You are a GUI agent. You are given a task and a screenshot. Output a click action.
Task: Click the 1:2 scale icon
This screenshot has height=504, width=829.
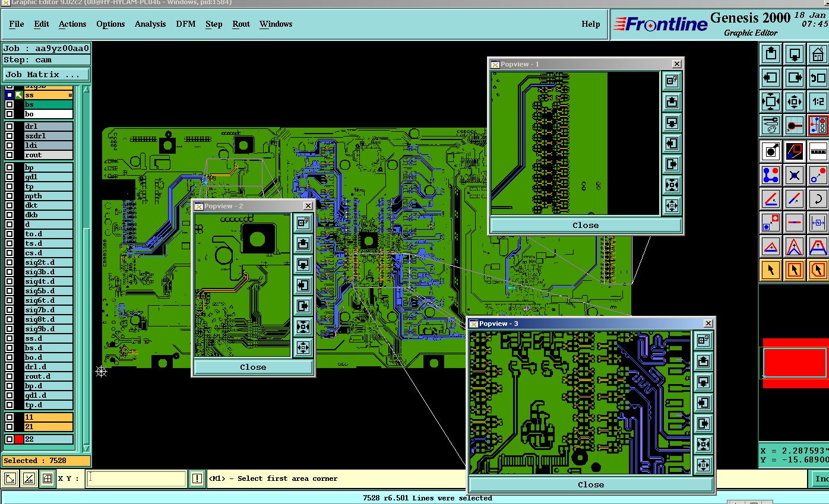click(x=818, y=101)
